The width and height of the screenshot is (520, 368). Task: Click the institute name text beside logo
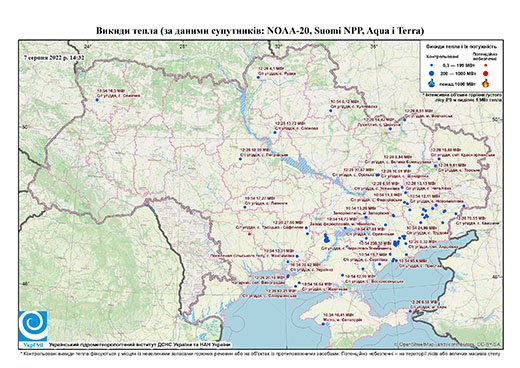click(139, 344)
